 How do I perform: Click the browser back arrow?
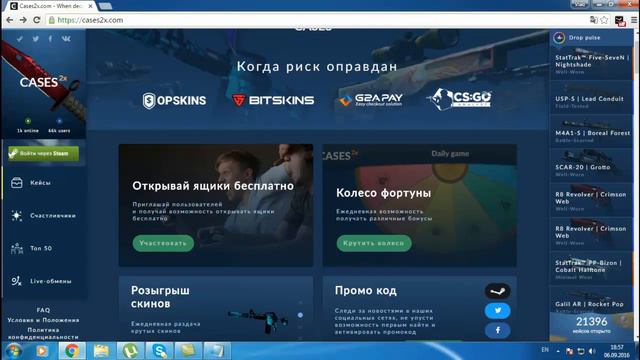[10, 20]
